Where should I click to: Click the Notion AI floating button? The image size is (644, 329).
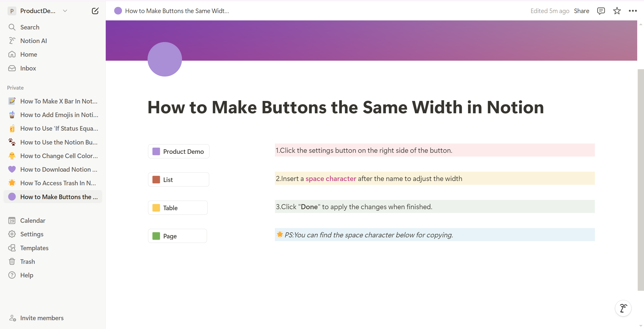[623, 308]
